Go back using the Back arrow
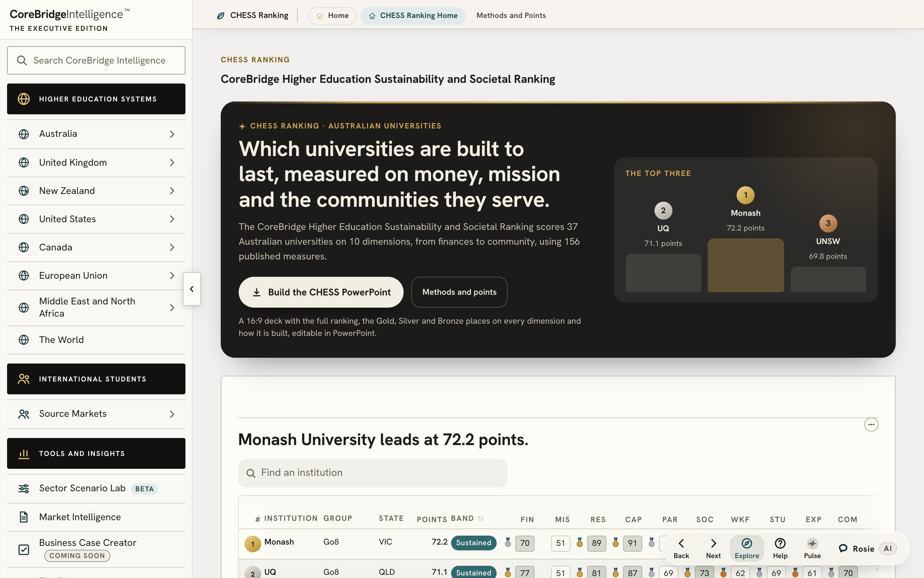The width and height of the screenshot is (924, 578). click(681, 548)
